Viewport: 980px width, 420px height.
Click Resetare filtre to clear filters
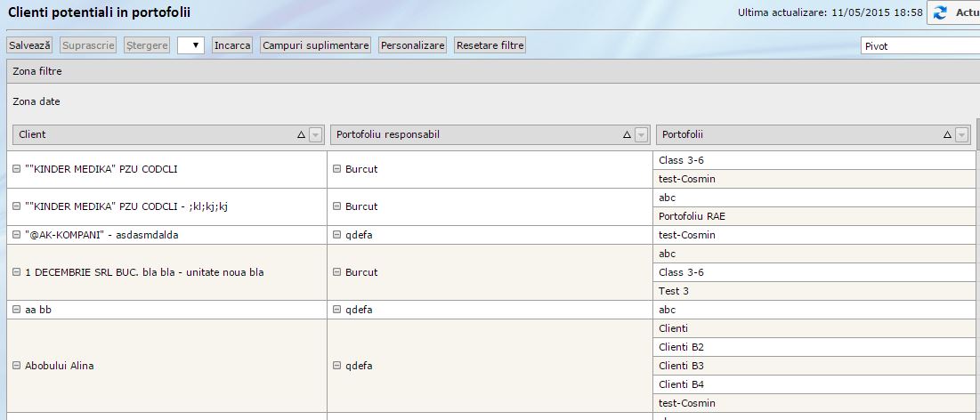point(490,45)
